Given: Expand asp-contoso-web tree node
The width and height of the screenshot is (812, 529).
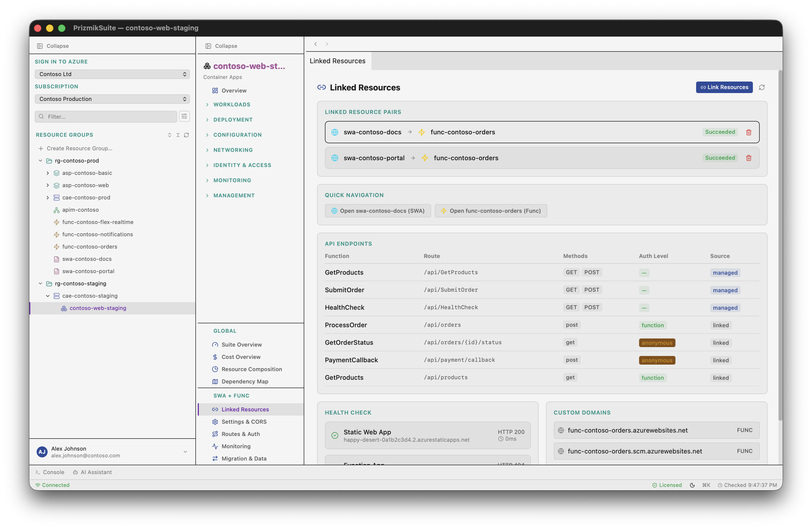Looking at the screenshot, I should click(x=48, y=185).
